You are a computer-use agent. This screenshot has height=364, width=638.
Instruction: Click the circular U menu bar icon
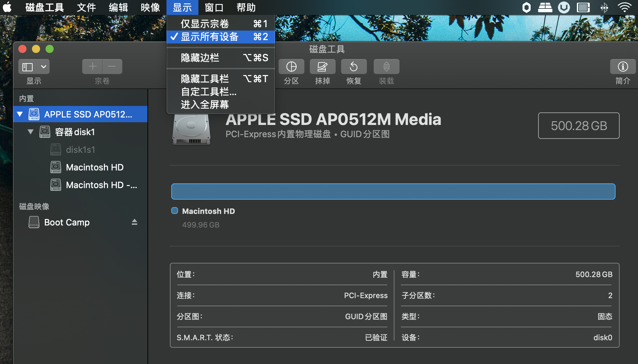click(564, 7)
